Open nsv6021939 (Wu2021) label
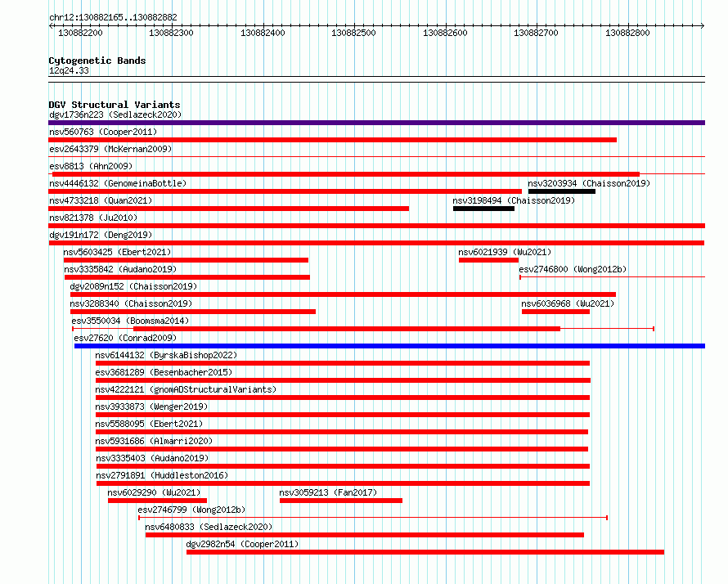 (505, 252)
